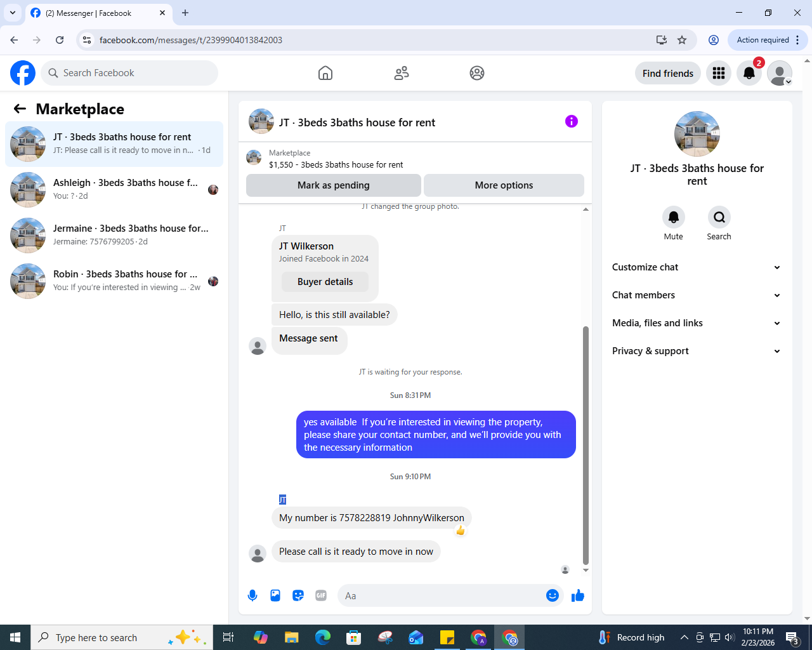The width and height of the screenshot is (812, 650).
Task: Click message 'Hello, is this still available?'
Action: [334, 315]
